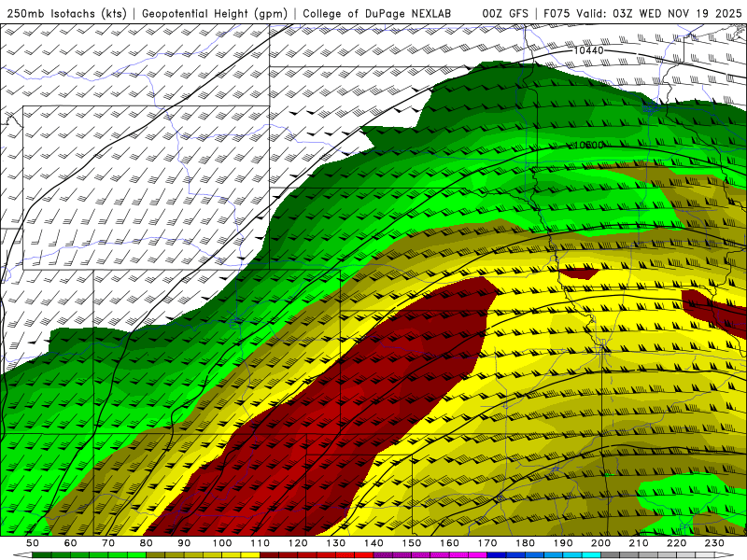Click the darkest green swatch at the color bar's start
747x560 pixels.
(x=42, y=555)
